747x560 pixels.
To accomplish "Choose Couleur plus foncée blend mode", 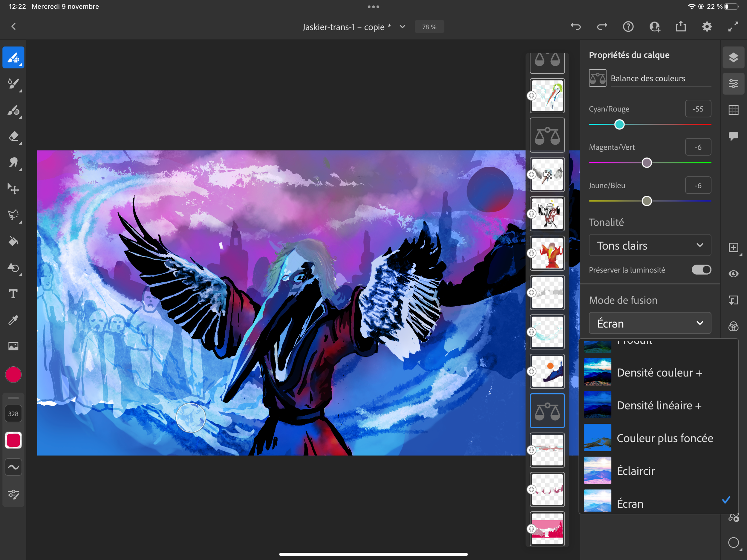I will pyautogui.click(x=665, y=438).
